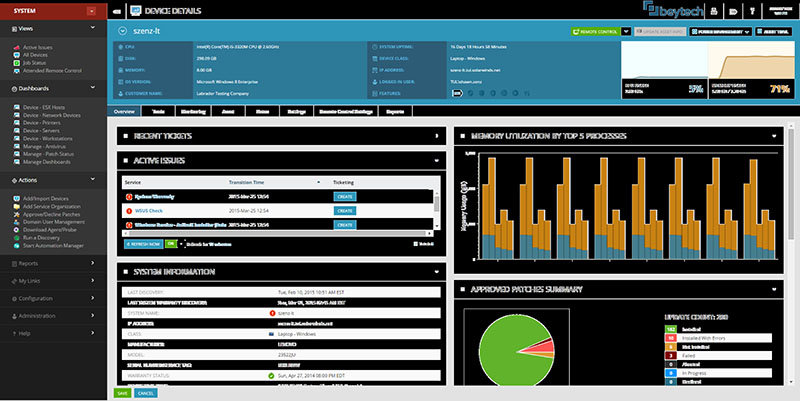Click the Job Status icon in sidebar
Screen dimensions: 800x401
15,61
